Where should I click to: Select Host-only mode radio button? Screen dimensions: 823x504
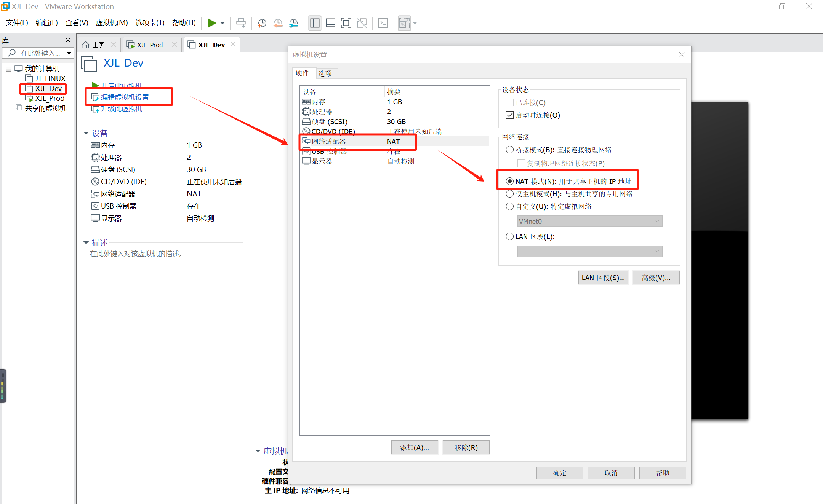[x=509, y=194]
